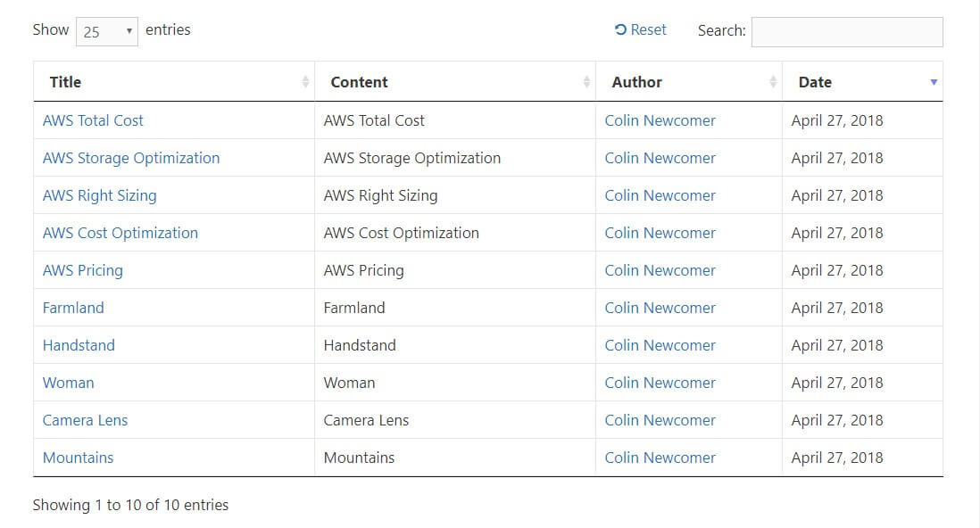Screen dimensions: 980x528
Task: Select Content cell text 'Mountains'
Action: click(360, 458)
